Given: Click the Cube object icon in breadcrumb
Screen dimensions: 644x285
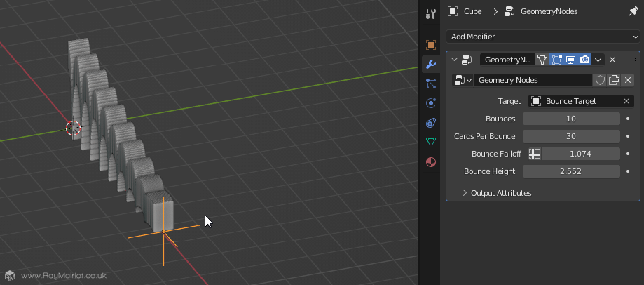Looking at the screenshot, I should tap(453, 11).
